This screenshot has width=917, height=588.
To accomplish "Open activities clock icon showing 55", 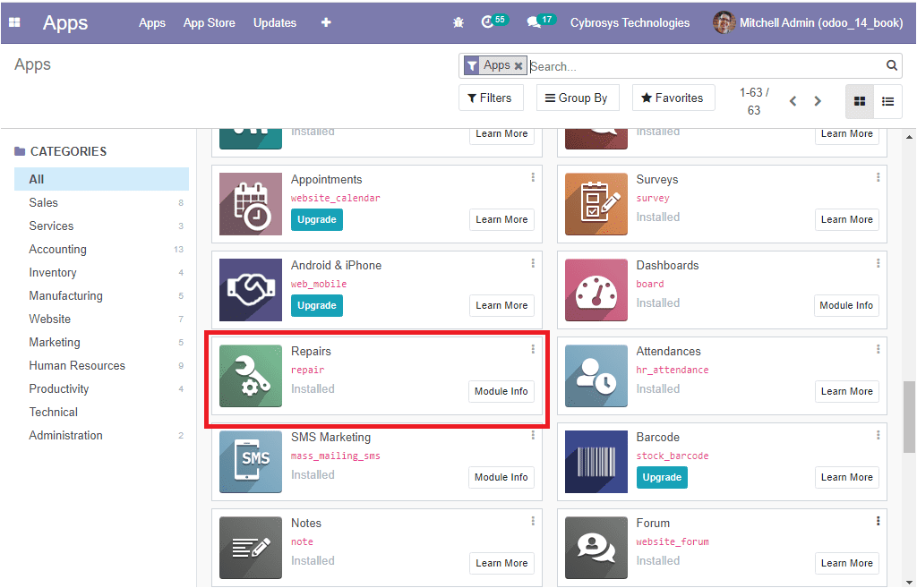I will tap(493, 21).
